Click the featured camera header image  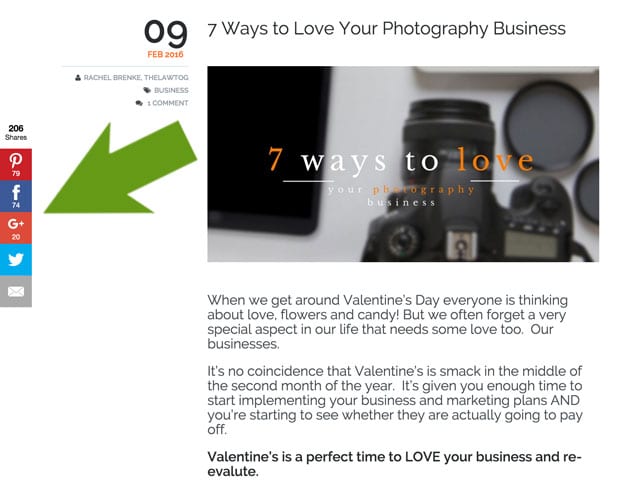(x=403, y=164)
